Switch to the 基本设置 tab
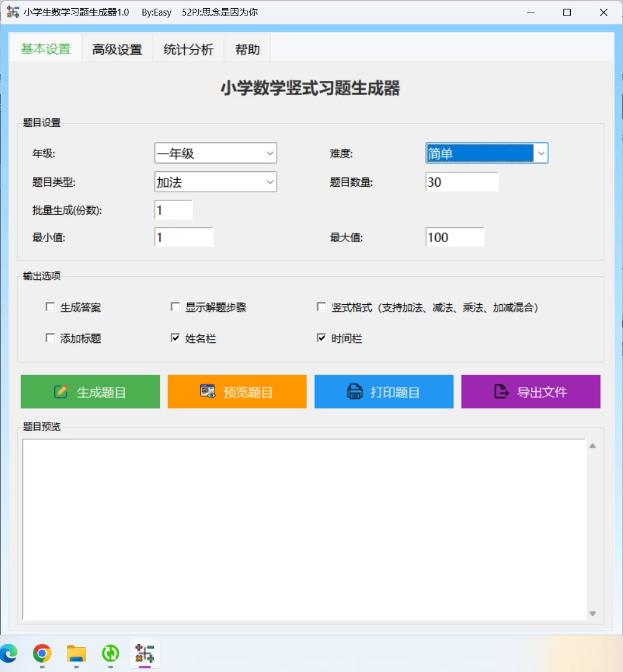 click(46, 49)
